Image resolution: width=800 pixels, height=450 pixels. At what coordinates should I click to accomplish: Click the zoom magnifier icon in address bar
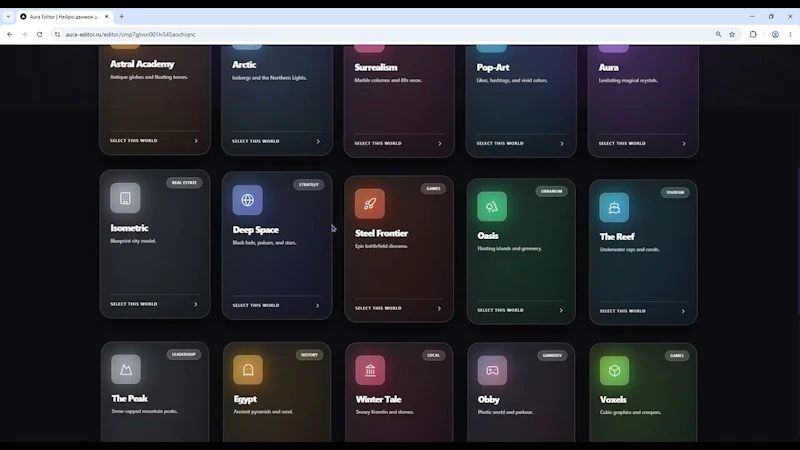point(718,34)
